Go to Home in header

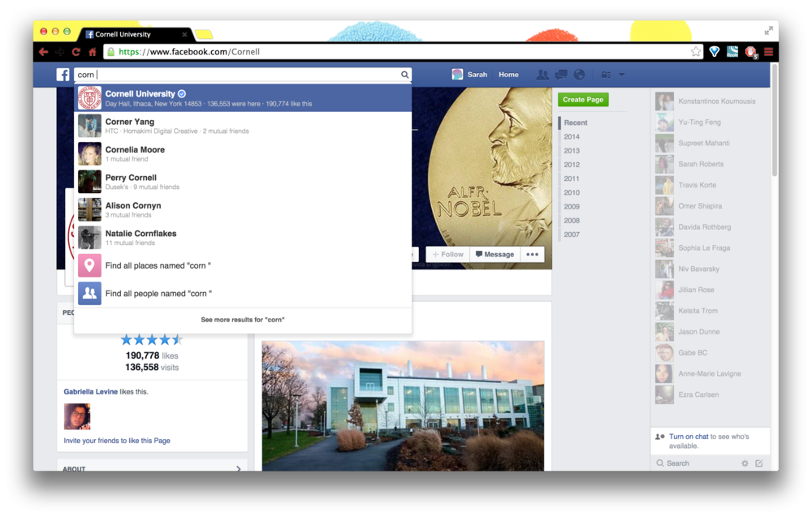[508, 75]
